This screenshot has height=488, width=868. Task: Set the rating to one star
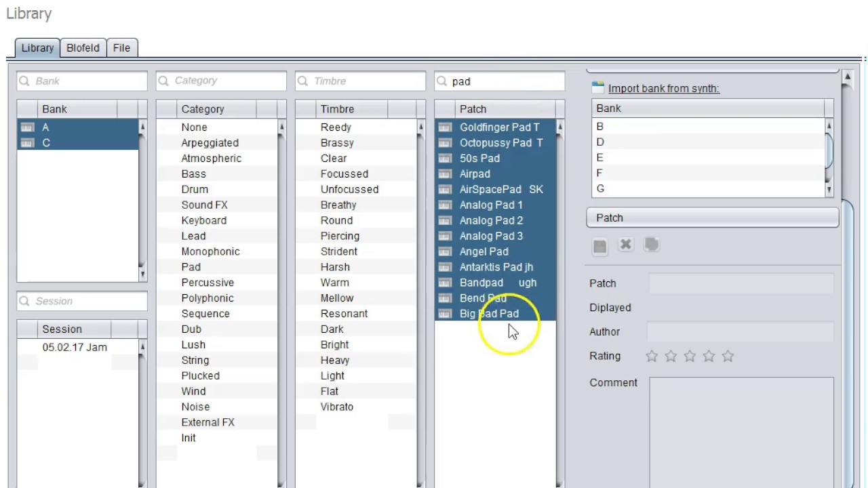(x=652, y=356)
